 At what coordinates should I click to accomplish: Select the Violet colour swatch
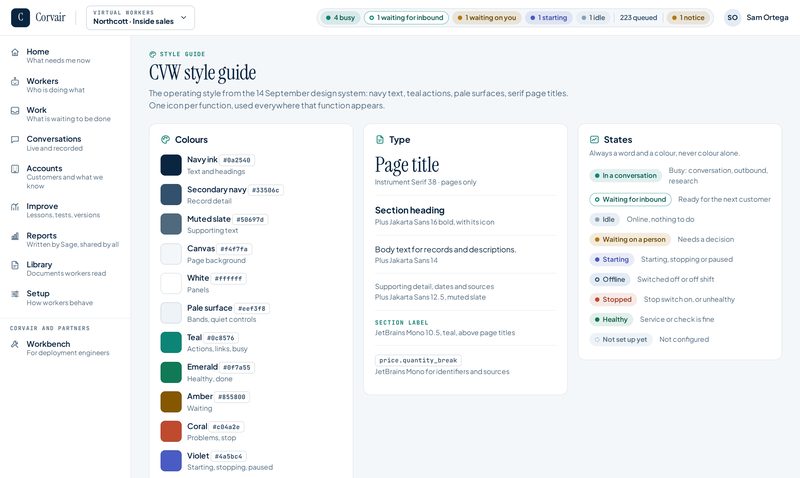click(171, 461)
